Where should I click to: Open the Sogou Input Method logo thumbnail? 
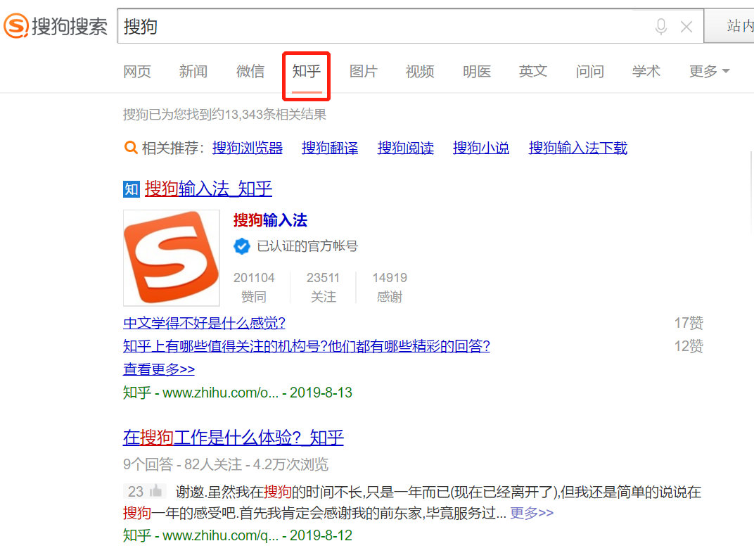pyautogui.click(x=171, y=257)
